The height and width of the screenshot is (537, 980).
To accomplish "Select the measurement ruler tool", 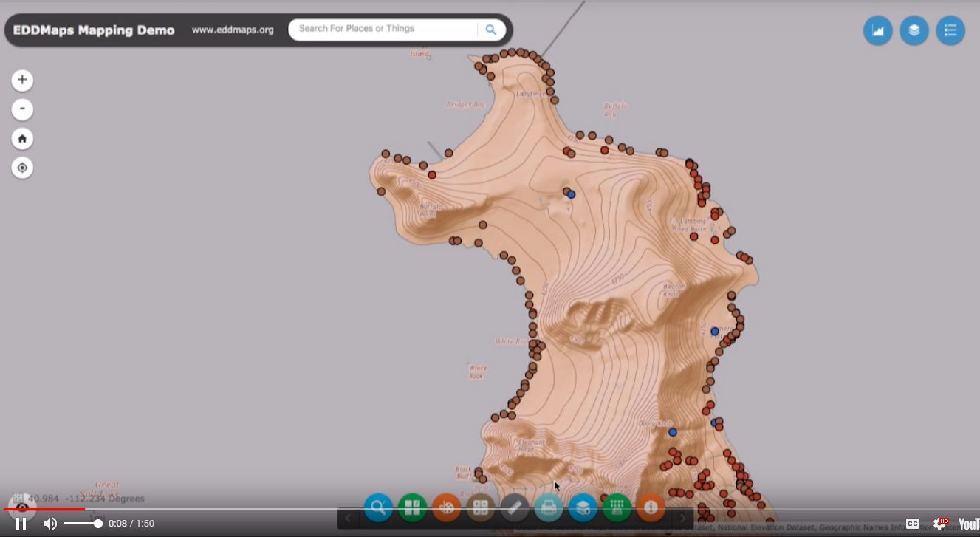I will [515, 507].
